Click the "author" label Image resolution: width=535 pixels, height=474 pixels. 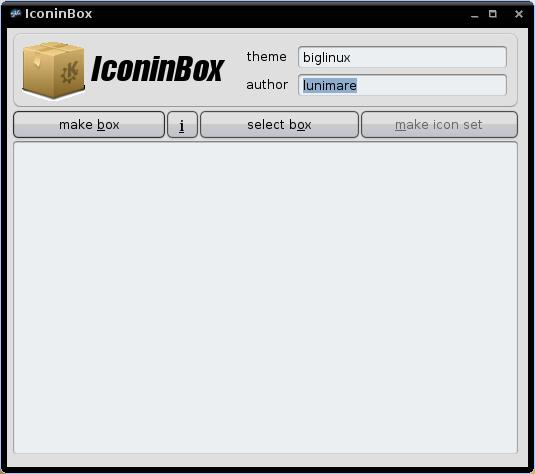tap(267, 85)
